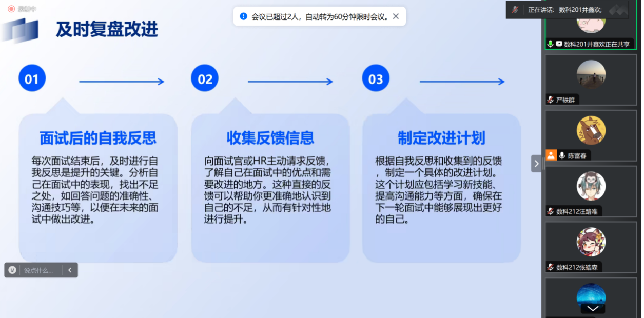Click the '正在讲话' speaker name label
The height and width of the screenshot is (318, 644).
pos(564,10)
